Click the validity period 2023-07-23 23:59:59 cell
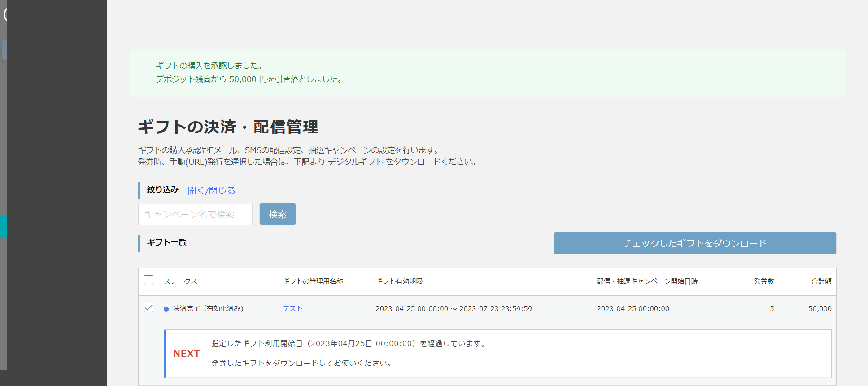Screen dimensions: 868x386 point(496,309)
